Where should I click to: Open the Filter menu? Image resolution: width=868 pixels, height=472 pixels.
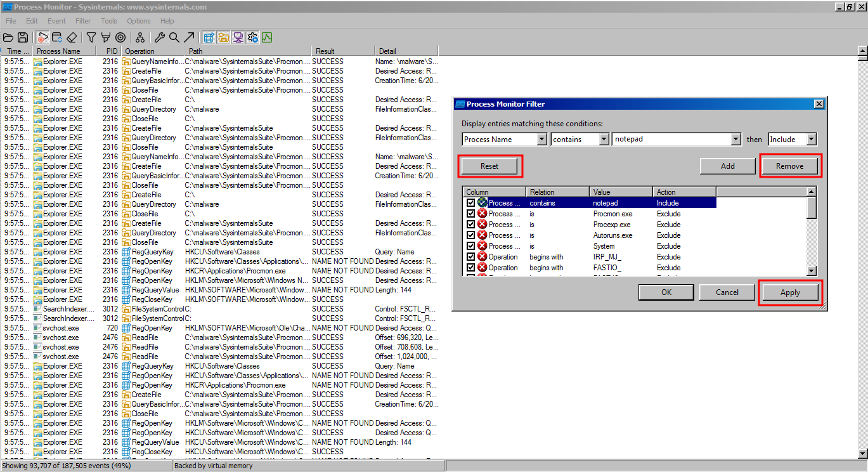coord(83,21)
